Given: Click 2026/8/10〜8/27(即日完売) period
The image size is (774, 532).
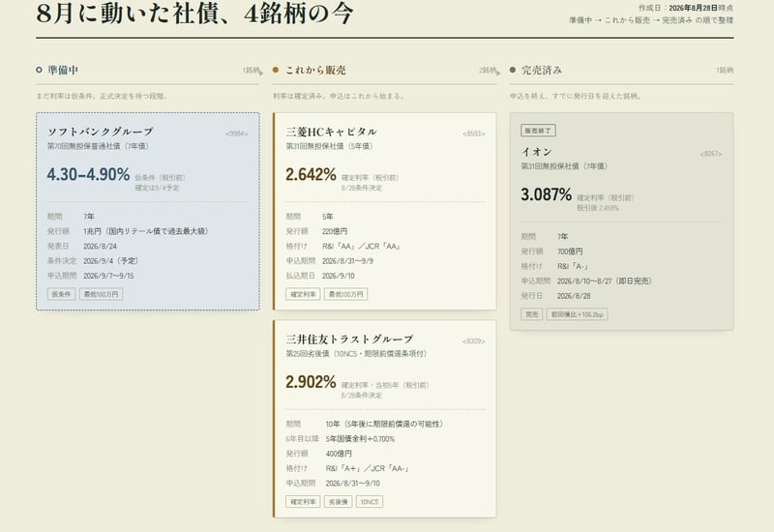Looking at the screenshot, I should point(605,281).
